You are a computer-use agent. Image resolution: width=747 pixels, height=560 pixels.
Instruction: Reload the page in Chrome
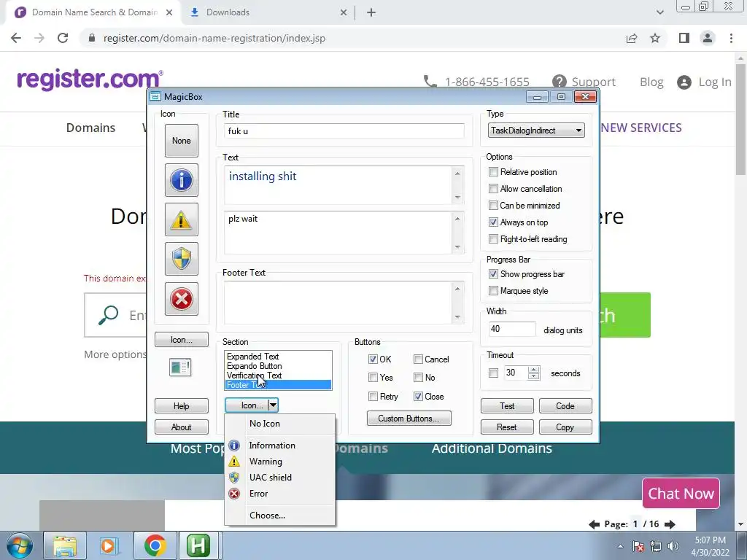[x=63, y=38]
